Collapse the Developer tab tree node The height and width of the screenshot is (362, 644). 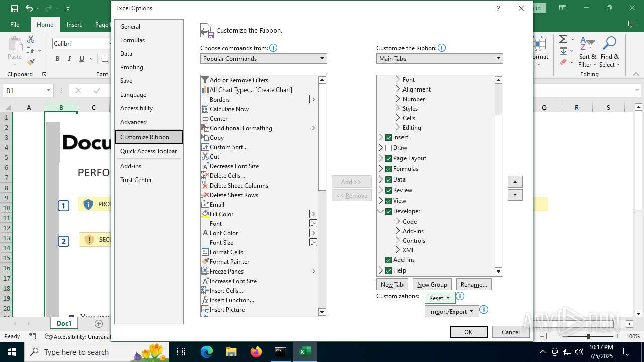point(381,211)
